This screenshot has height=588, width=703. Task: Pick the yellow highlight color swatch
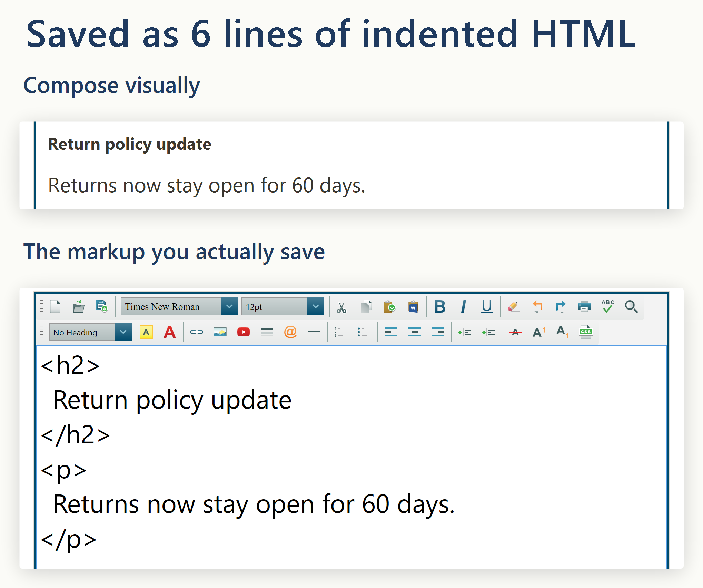click(146, 332)
